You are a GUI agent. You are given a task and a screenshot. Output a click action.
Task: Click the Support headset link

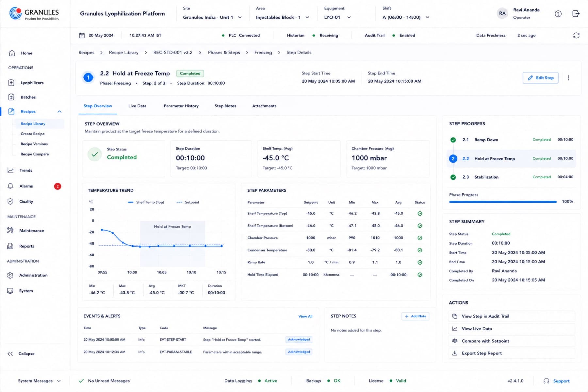pos(557,381)
